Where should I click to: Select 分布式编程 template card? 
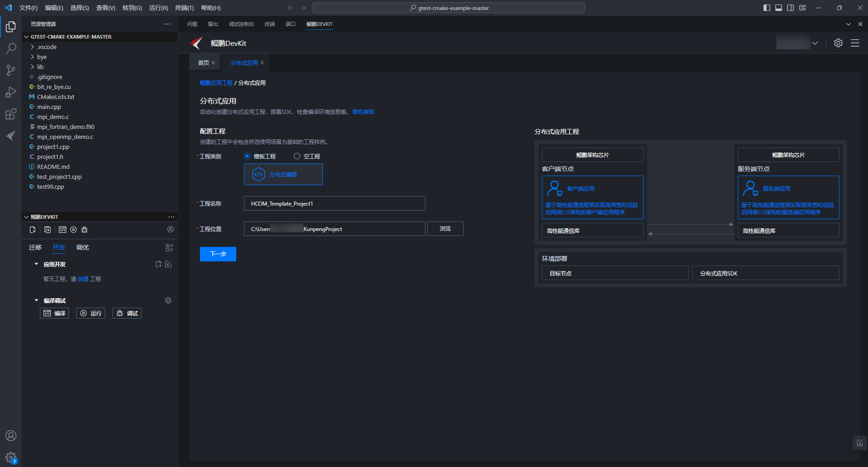point(283,174)
